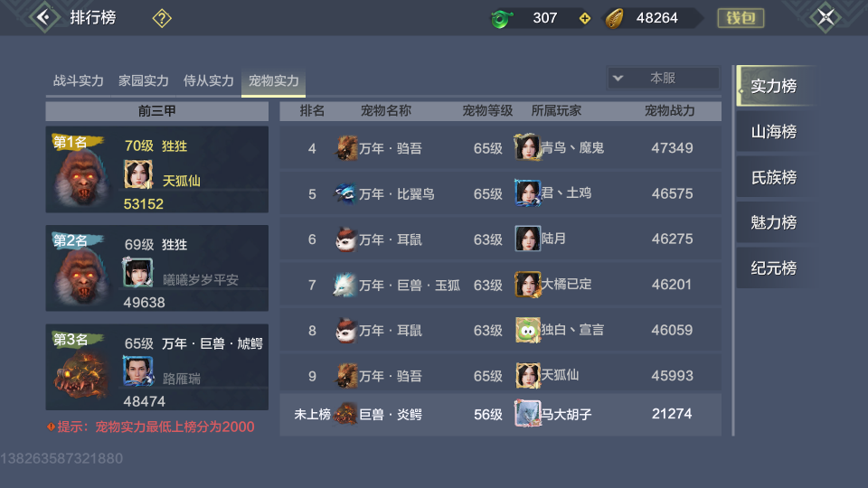Click the back arrow beside 排行榜

coord(44,17)
